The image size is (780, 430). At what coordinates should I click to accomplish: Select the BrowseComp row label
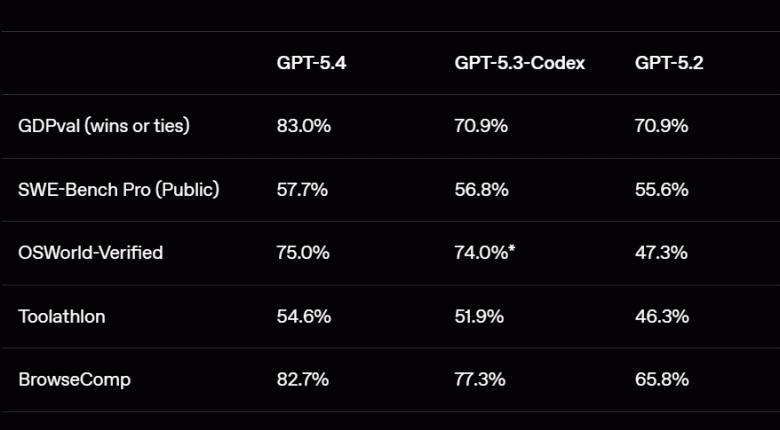pyautogui.click(x=74, y=379)
